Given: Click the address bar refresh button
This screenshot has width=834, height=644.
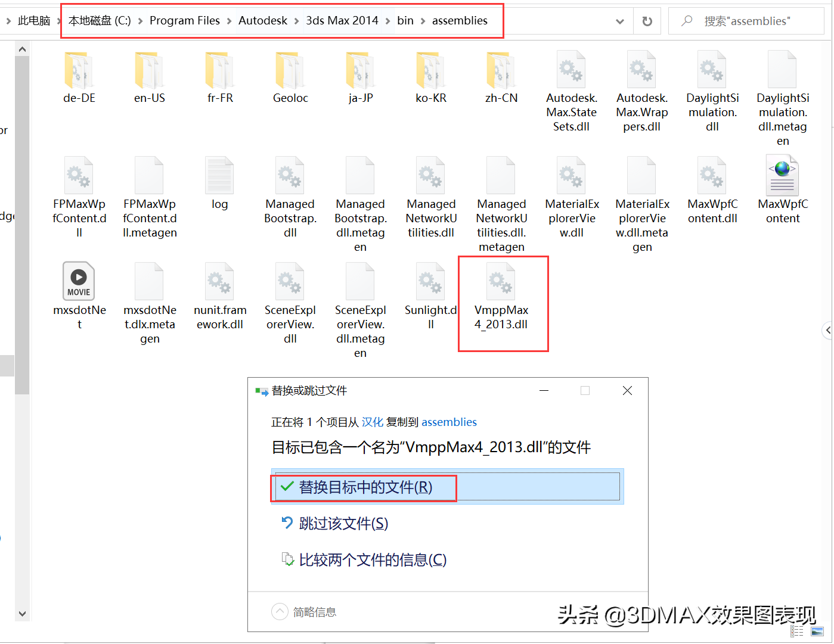Looking at the screenshot, I should 647,20.
